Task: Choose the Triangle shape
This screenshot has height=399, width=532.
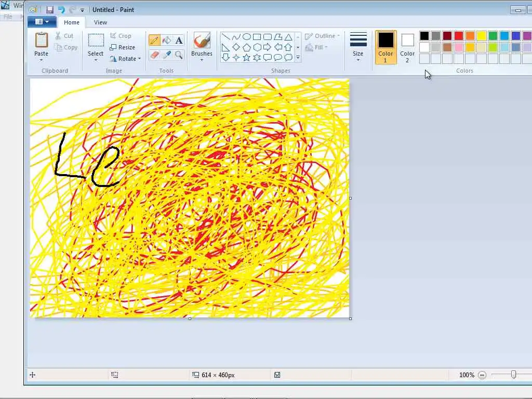Action: (288, 37)
